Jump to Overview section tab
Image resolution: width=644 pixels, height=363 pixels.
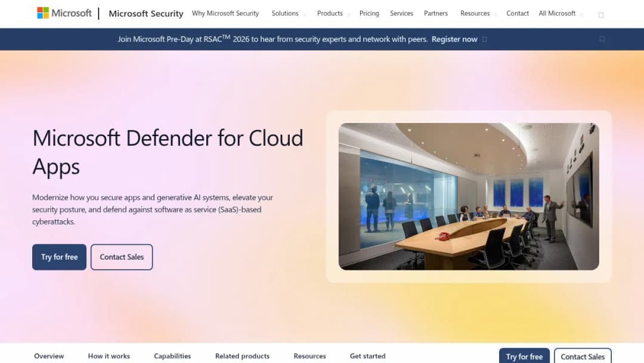pos(49,356)
